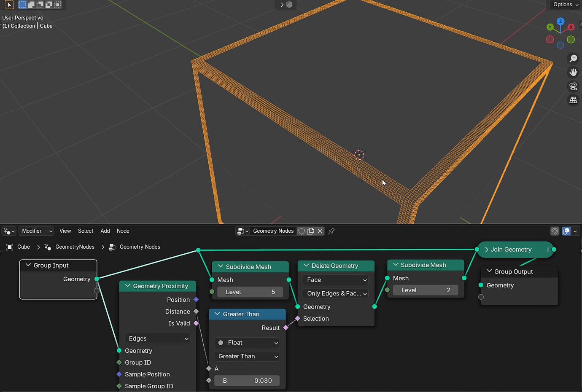Collapse the Geometry Proximity node
This screenshot has height=392, width=582.
128,286
